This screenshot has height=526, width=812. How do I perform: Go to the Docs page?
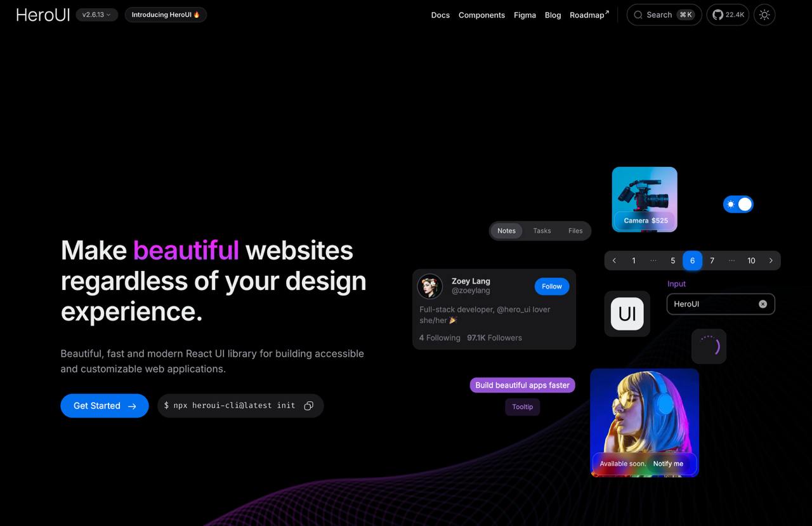click(x=440, y=15)
